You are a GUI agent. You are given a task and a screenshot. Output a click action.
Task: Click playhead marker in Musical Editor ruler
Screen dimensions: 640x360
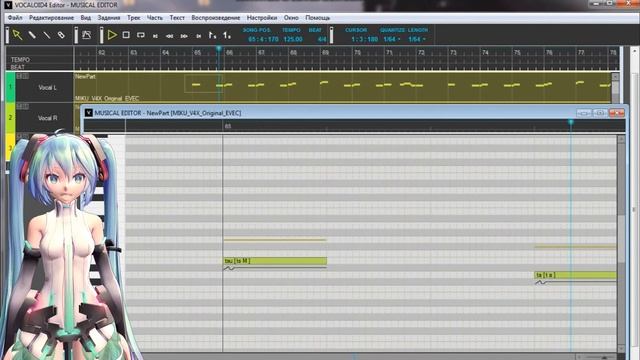pyautogui.click(x=571, y=122)
